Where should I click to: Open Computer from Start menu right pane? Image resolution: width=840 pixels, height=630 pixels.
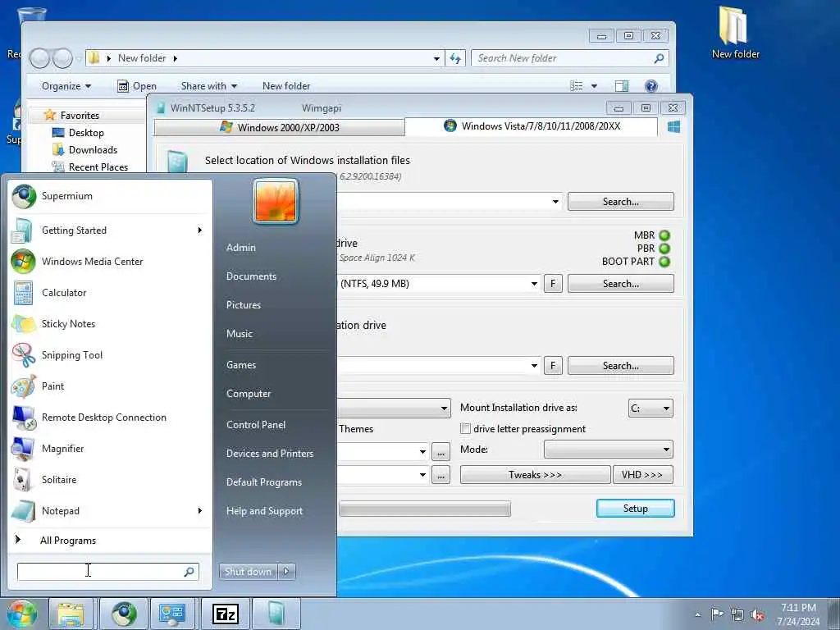pyautogui.click(x=249, y=394)
